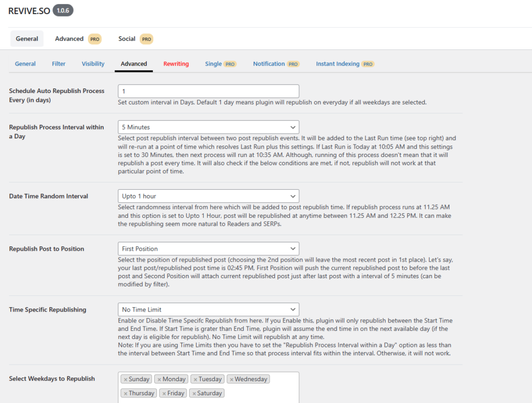Open the Notification PRO sub-tab
The width and height of the screenshot is (532, 403).
pyautogui.click(x=276, y=64)
